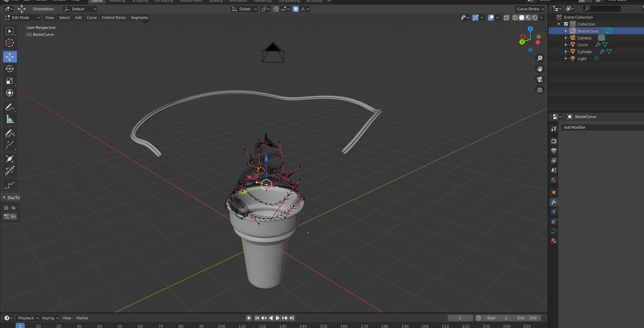Open the Global transform orientation dropdown
644x328 pixels.
pyautogui.click(x=245, y=9)
